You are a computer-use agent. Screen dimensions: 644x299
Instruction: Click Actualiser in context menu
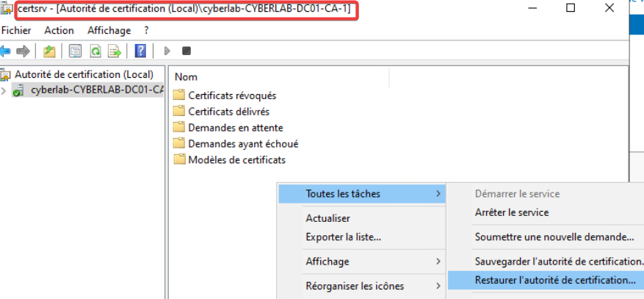pyautogui.click(x=328, y=218)
